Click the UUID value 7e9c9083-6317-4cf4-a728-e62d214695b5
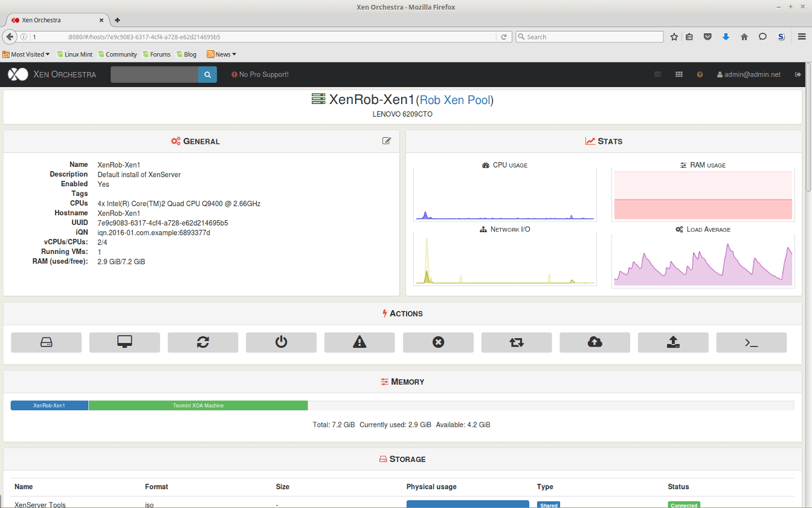Screen dimensions: 812x508 coord(163,223)
